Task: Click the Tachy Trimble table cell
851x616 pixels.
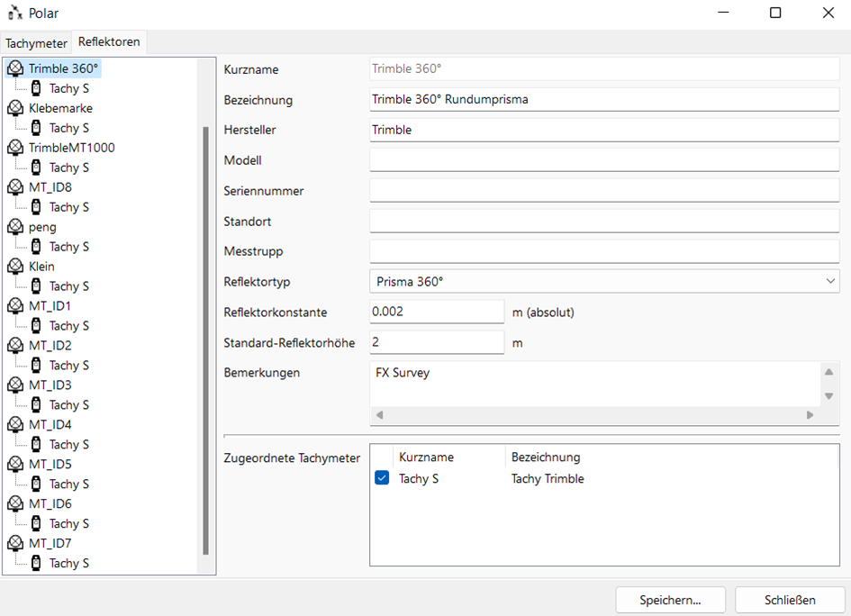Action: click(548, 479)
